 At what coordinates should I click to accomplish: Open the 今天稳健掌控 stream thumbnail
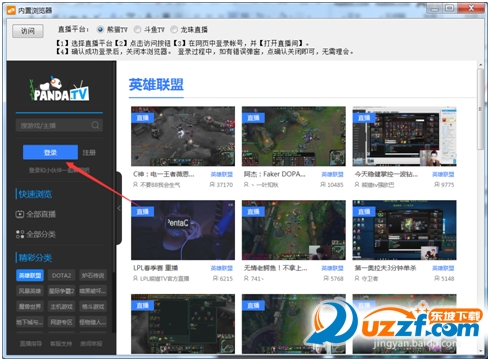[404, 136]
